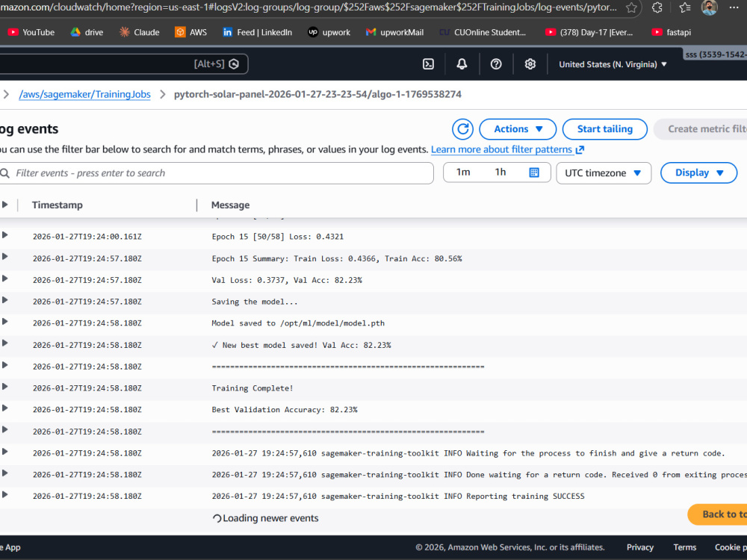Open the fastapi bookmark
Viewport: 747px width, 560px height.
pos(672,32)
